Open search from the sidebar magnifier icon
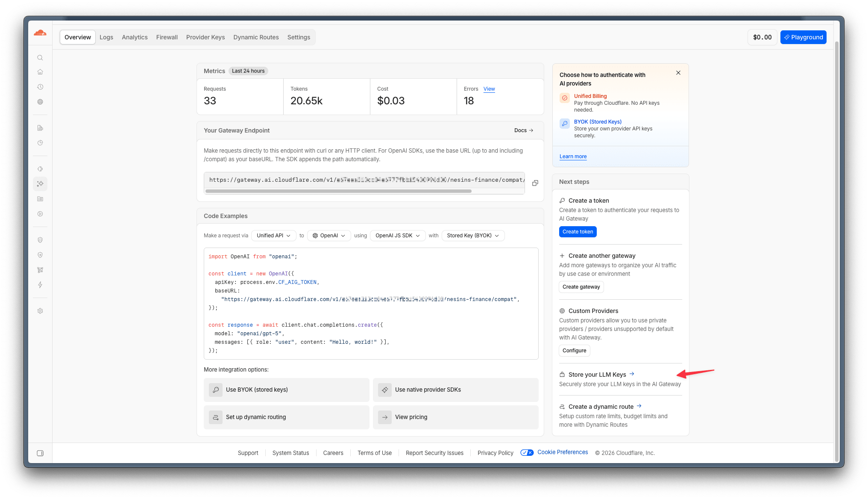 [x=40, y=58]
